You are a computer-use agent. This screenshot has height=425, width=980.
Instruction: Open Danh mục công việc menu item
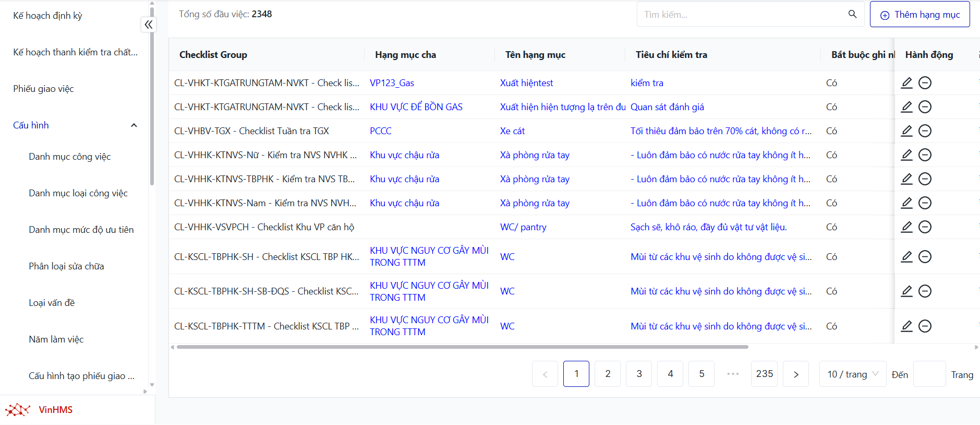(70, 157)
